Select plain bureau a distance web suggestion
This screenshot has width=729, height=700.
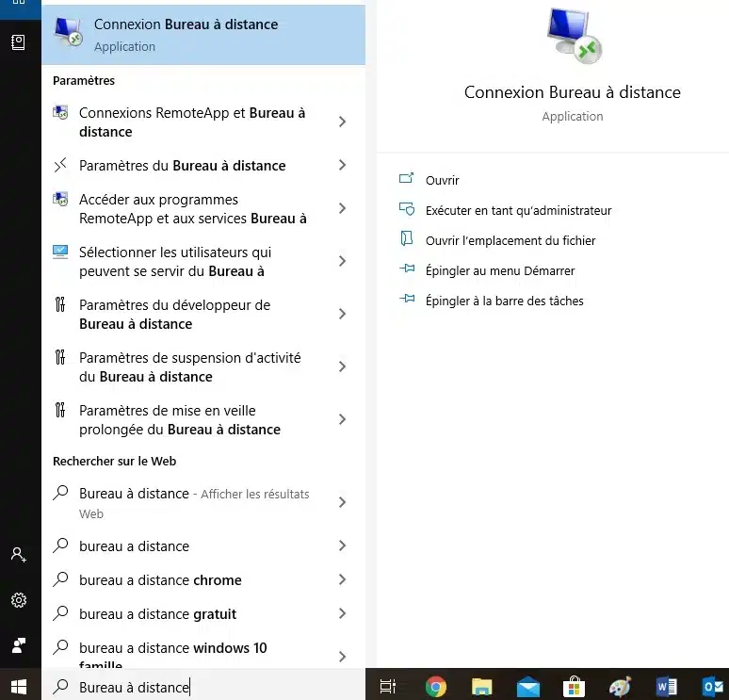(203, 546)
